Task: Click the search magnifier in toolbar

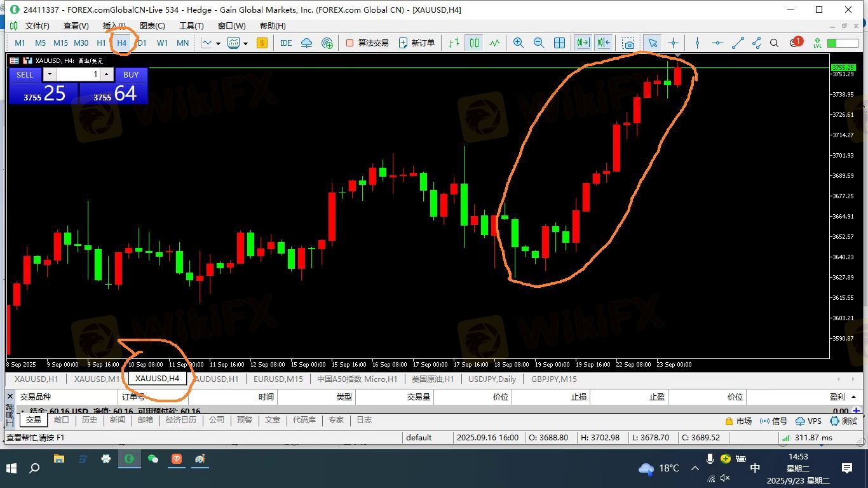Action: tap(774, 43)
